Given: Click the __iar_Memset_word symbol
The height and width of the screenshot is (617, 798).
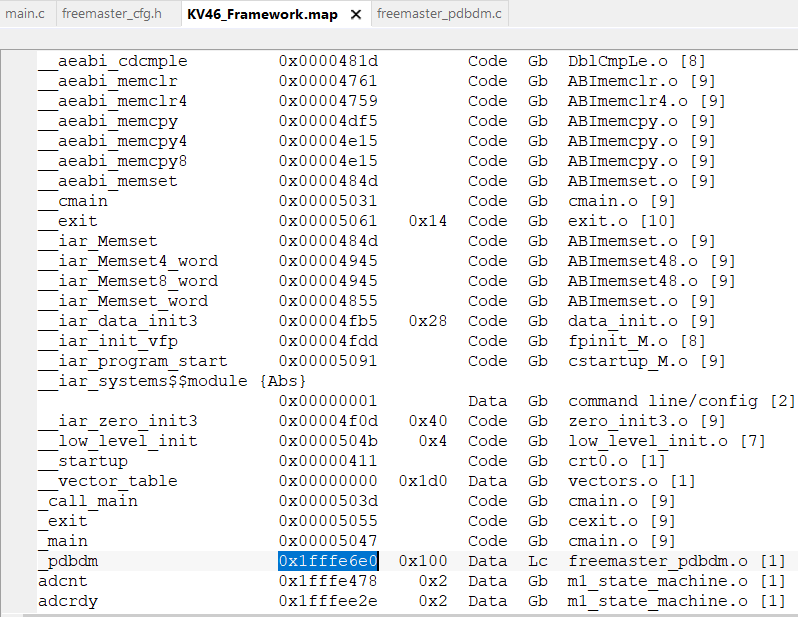Looking at the screenshot, I should [123, 301].
